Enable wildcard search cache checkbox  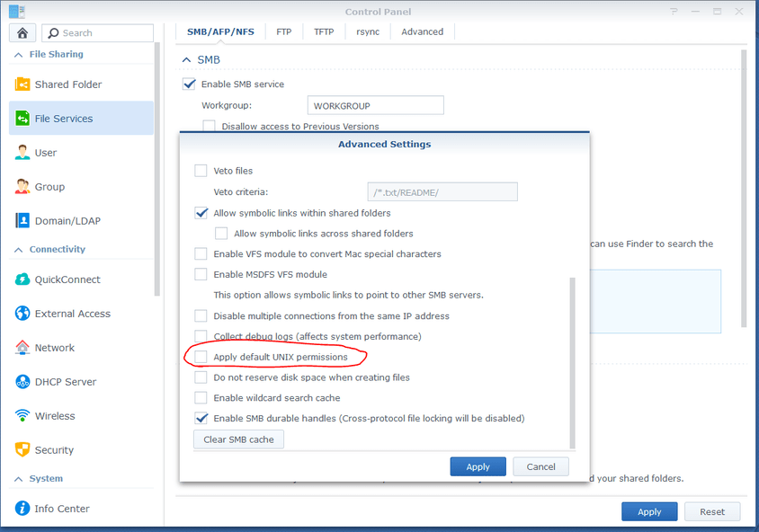pos(201,397)
